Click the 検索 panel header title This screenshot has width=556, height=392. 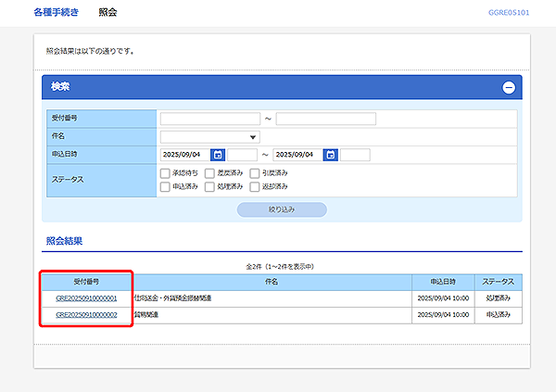60,86
